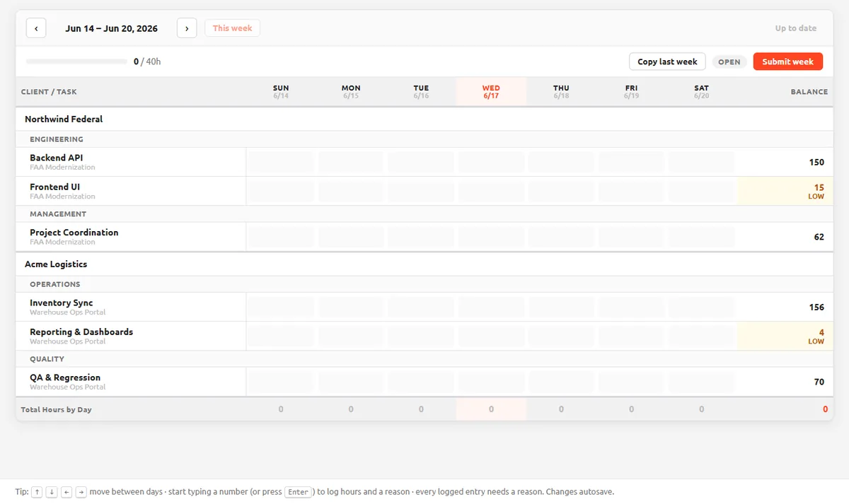849x504 pixels.
Task: Select Inventory Sync Friday hours cell
Action: coord(631,307)
